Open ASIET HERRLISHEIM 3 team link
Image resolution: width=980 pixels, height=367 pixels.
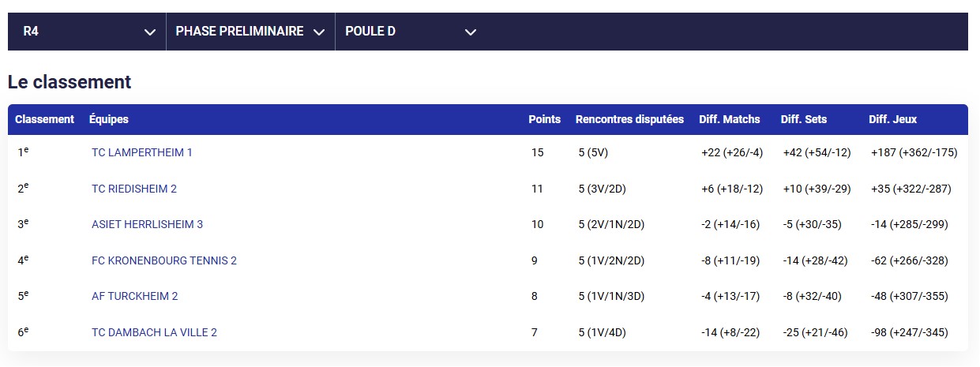pyautogui.click(x=147, y=224)
